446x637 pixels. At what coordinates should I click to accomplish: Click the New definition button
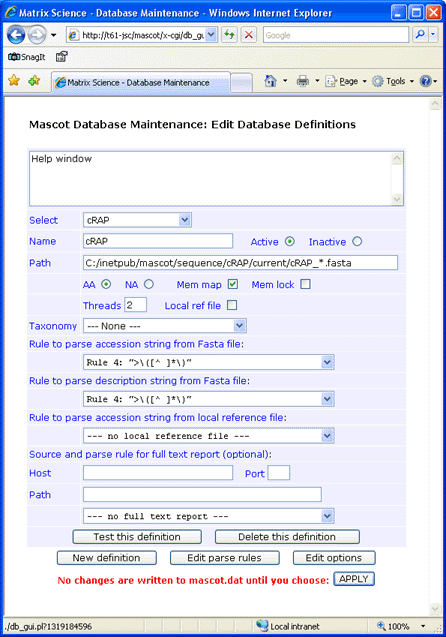coord(106,558)
